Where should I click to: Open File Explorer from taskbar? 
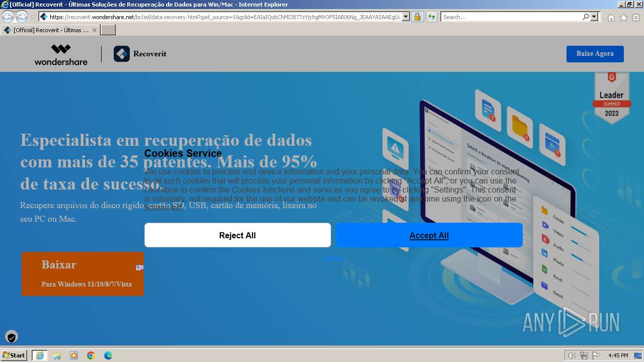coord(57,355)
